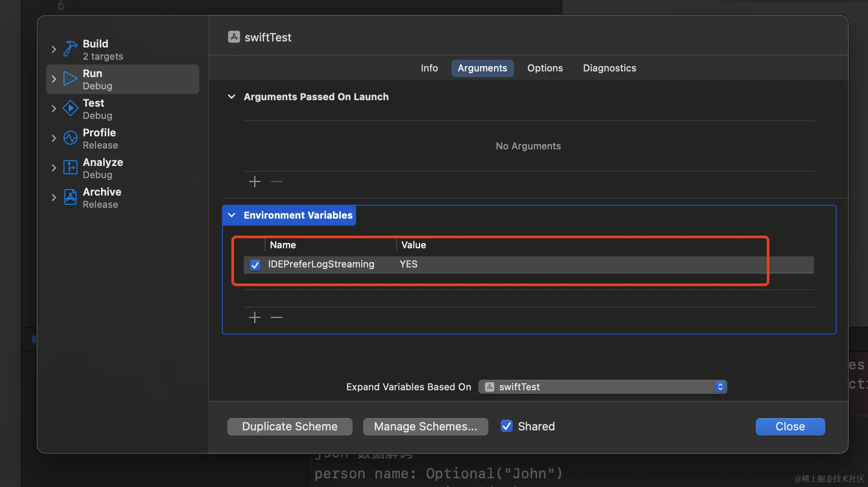Click the Build hammer icon
Viewport: 868px width, 487px height.
[x=70, y=49]
